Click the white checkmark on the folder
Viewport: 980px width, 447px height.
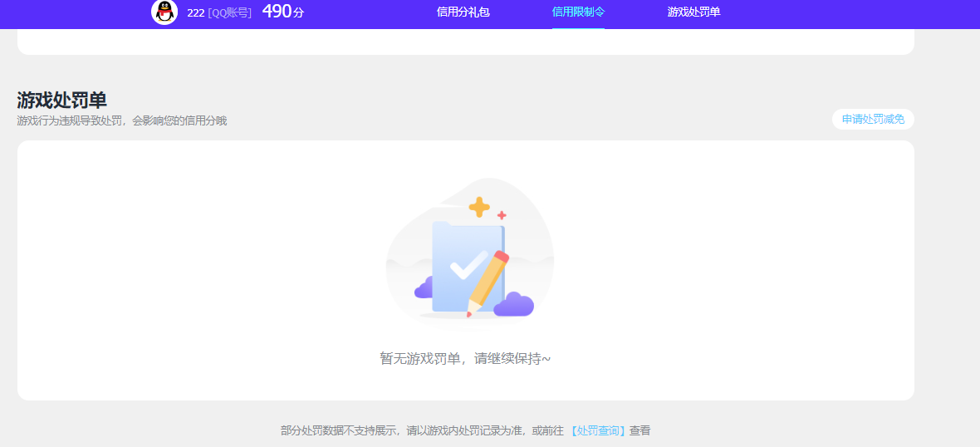[x=468, y=266]
